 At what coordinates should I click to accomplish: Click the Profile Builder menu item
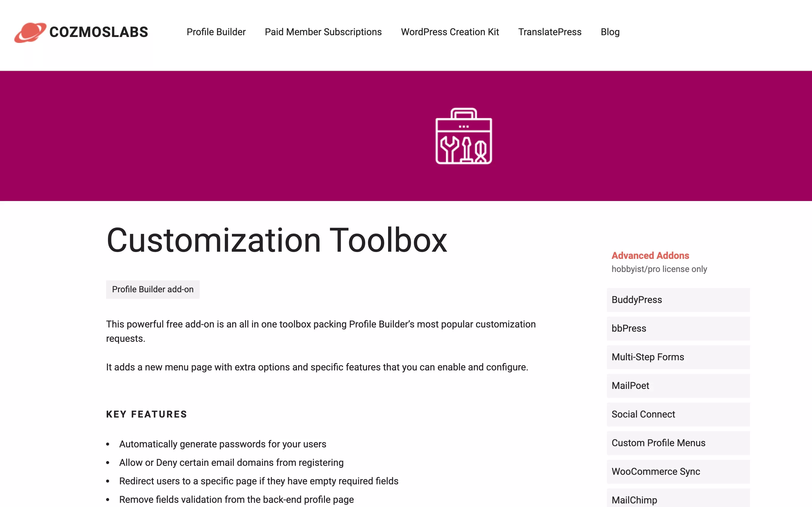click(216, 32)
